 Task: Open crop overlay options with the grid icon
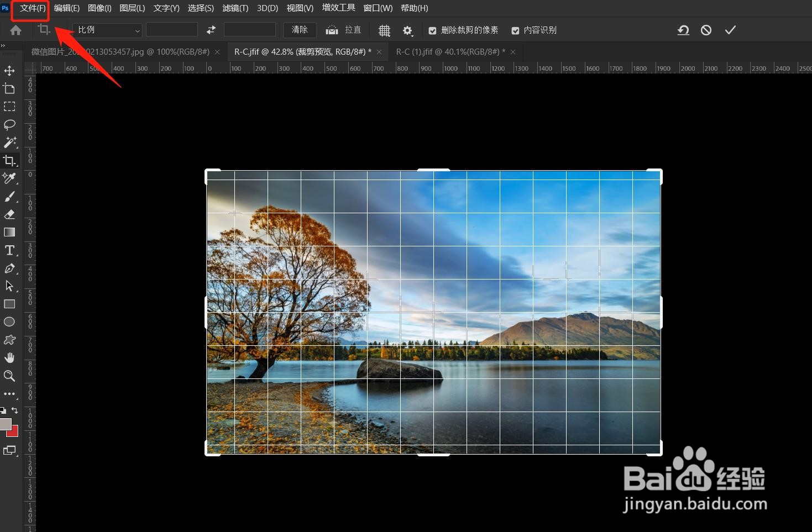(384, 30)
